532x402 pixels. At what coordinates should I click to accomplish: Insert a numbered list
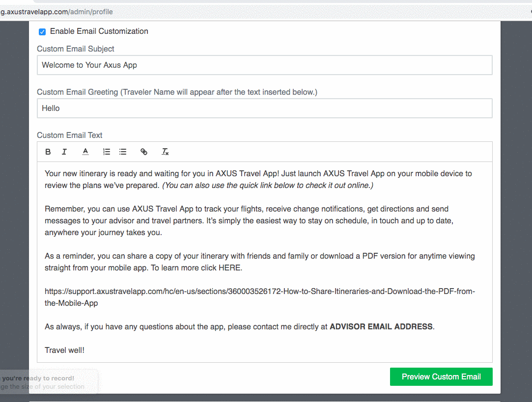[107, 152]
